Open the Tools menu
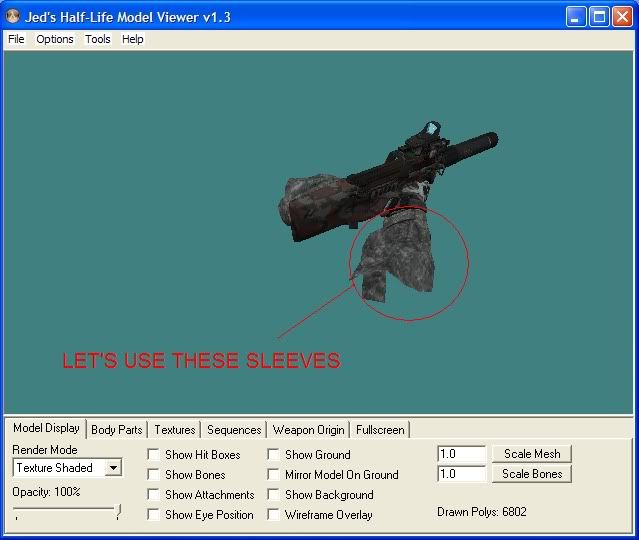This screenshot has height=540, width=639. pyautogui.click(x=98, y=39)
